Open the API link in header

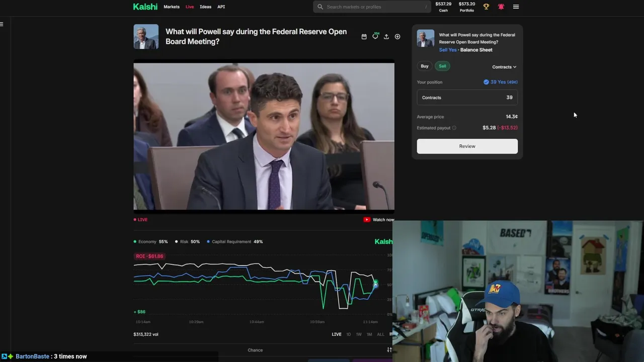coord(221,7)
